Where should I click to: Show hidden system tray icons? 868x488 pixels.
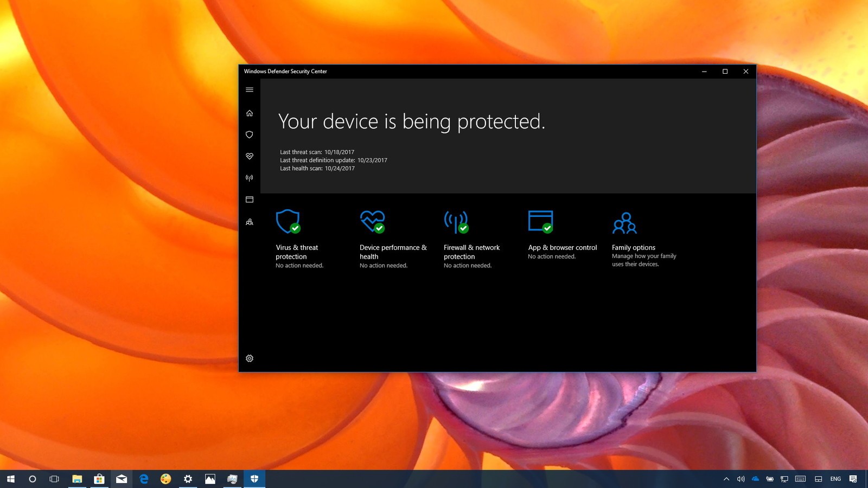point(726,479)
